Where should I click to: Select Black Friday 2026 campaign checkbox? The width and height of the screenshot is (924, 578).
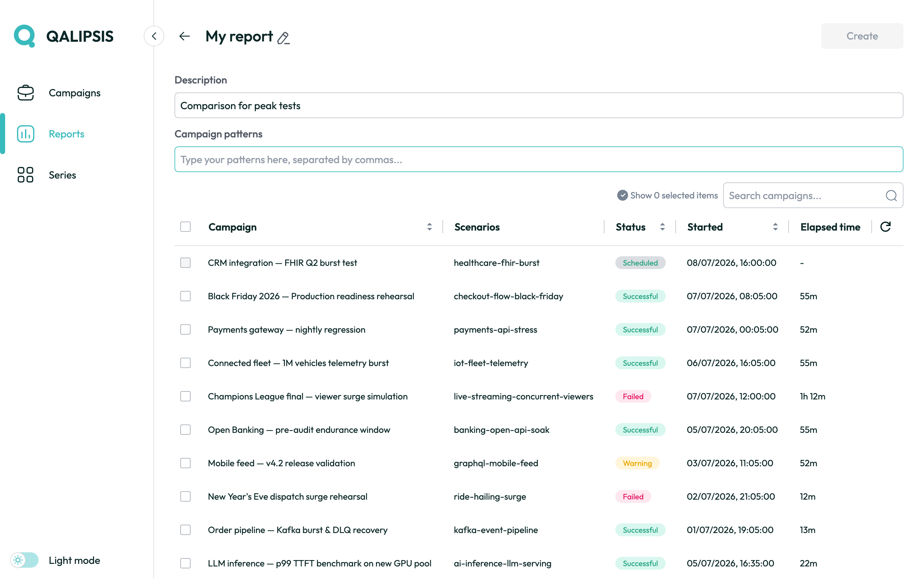tap(185, 296)
